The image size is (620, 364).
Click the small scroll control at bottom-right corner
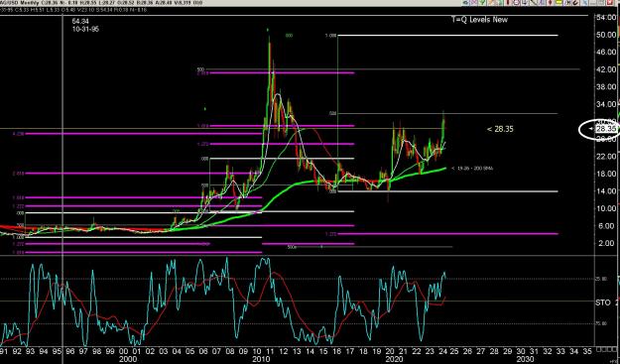click(x=607, y=350)
